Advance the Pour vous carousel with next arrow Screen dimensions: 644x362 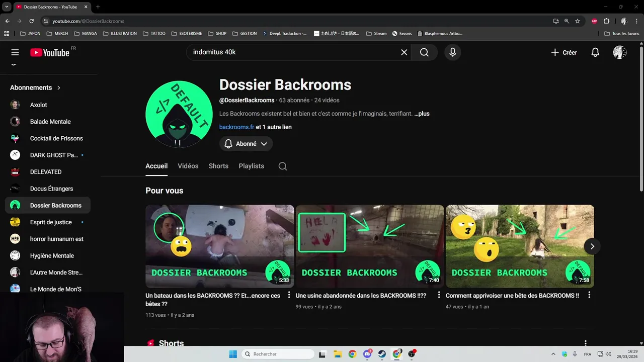pyautogui.click(x=592, y=246)
